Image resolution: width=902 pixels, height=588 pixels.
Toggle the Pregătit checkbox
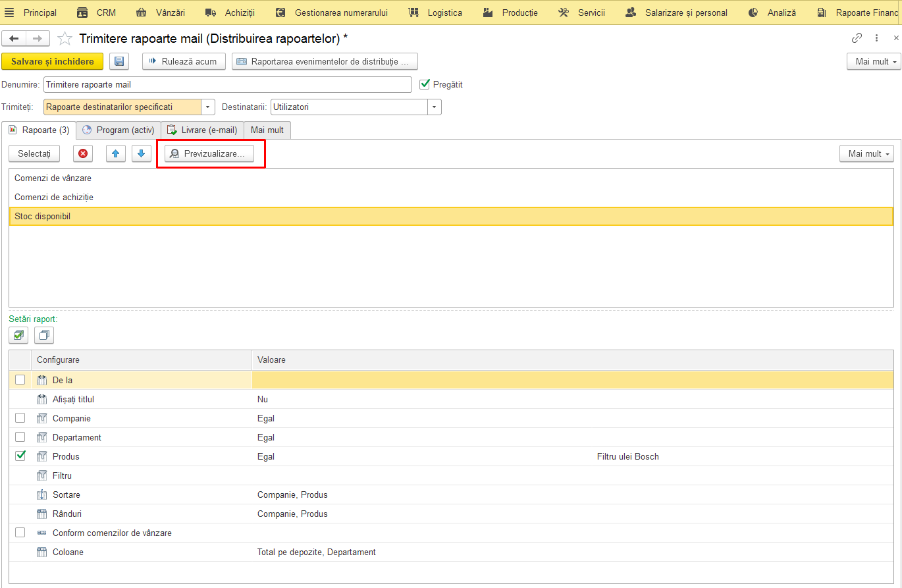pyautogui.click(x=425, y=84)
